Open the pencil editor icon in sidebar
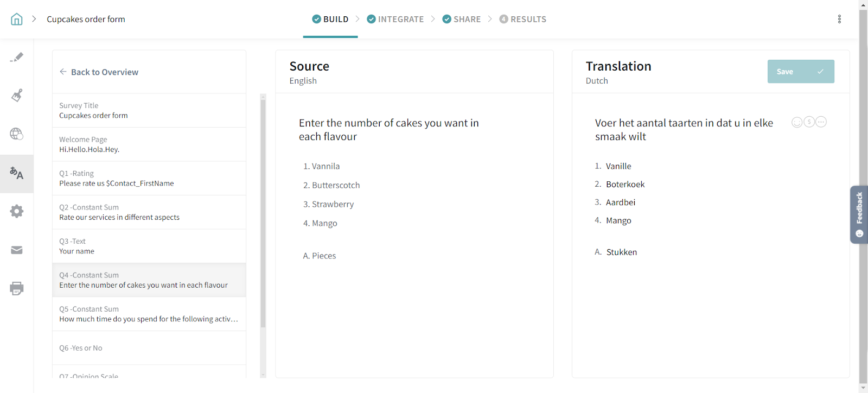Viewport: 868px width, 393px height. point(17,57)
